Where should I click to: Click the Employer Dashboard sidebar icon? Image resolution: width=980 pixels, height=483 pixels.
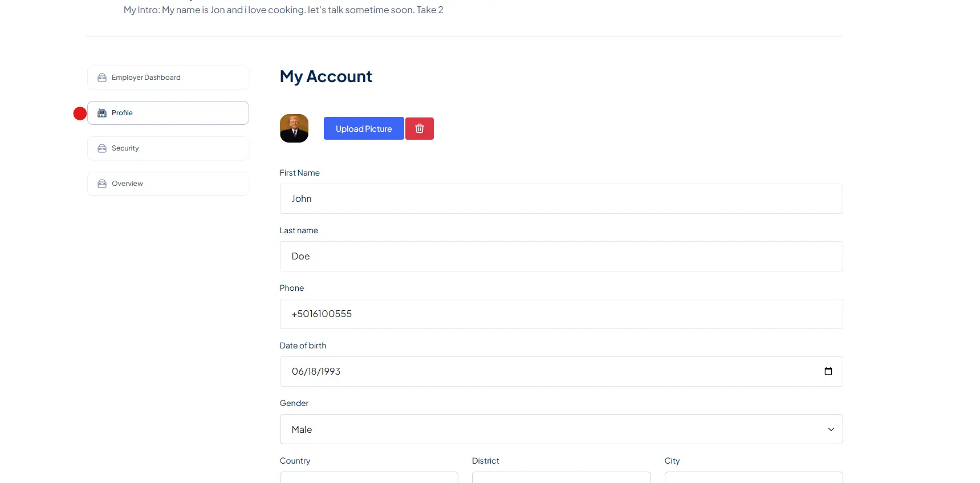click(x=102, y=78)
